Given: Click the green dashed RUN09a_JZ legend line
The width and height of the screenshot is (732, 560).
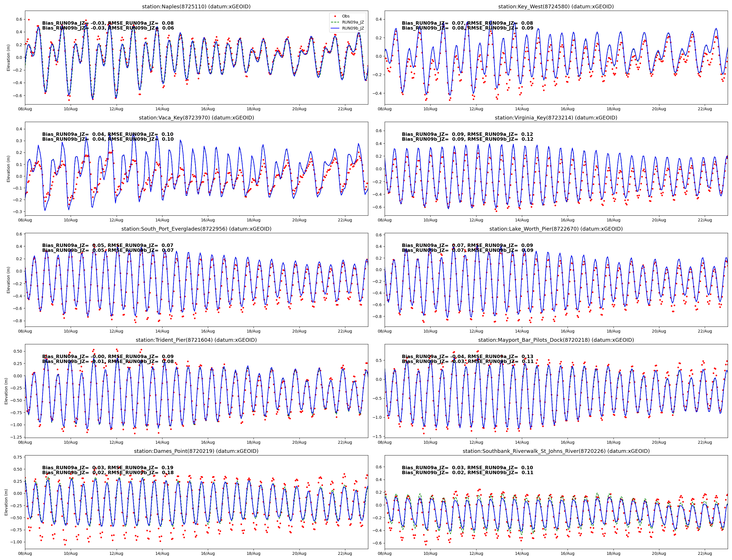Looking at the screenshot, I should point(335,22).
